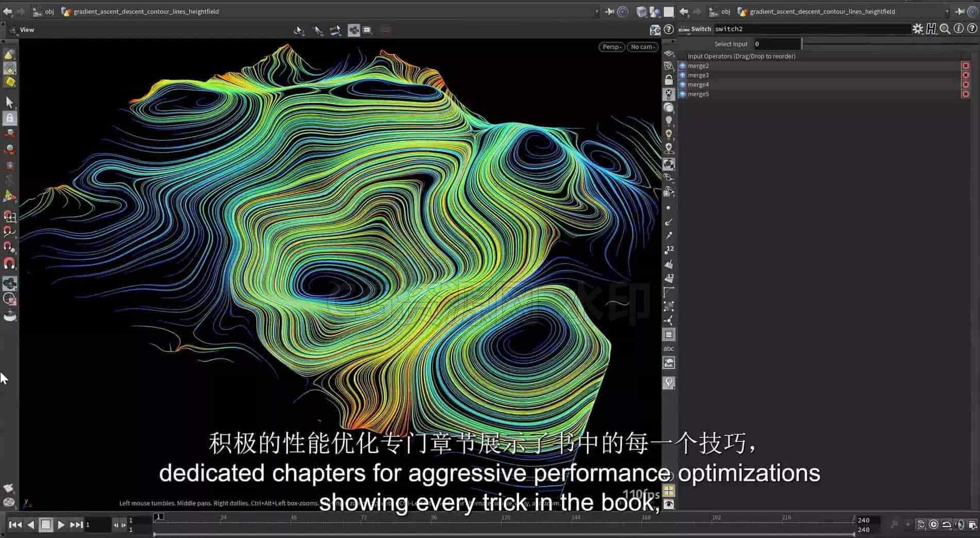Toggle lock camera to view icon

tap(669, 80)
